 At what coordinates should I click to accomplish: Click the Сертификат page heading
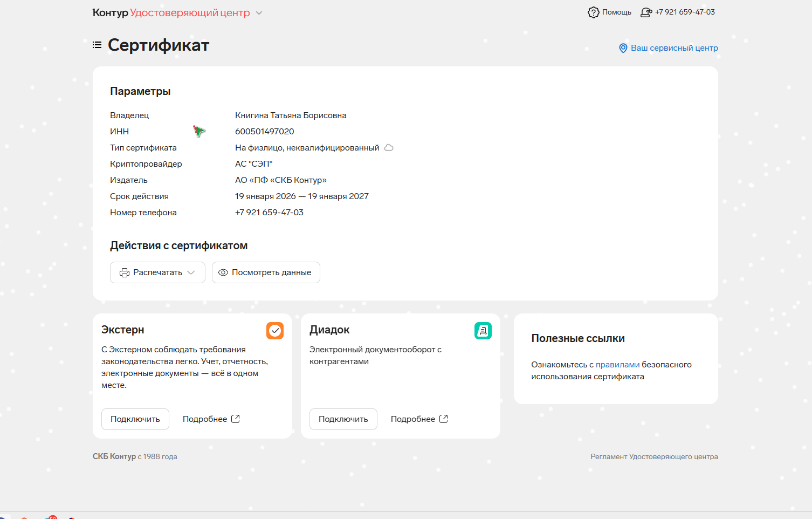coord(159,45)
